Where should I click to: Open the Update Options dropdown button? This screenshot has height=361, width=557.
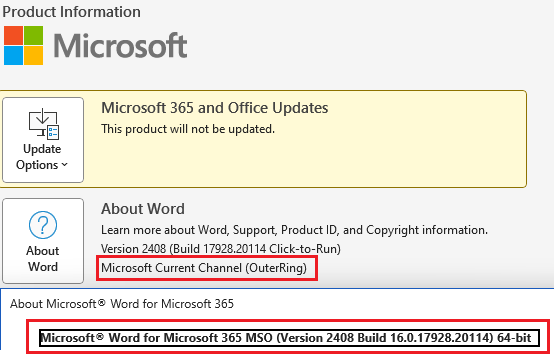pos(43,140)
